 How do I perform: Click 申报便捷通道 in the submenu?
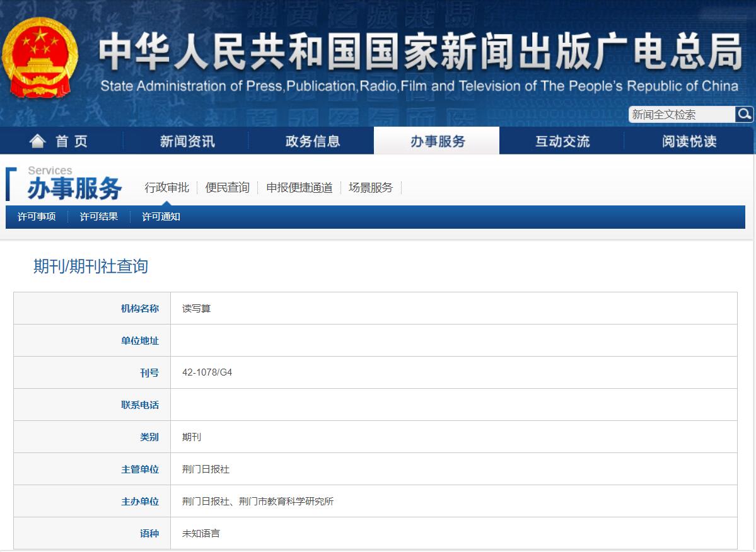299,187
